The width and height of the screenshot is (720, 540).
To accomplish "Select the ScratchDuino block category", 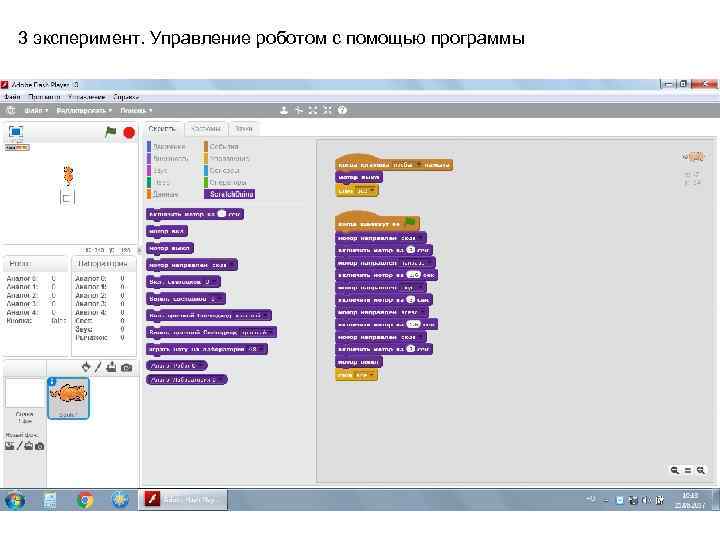I will [x=231, y=194].
